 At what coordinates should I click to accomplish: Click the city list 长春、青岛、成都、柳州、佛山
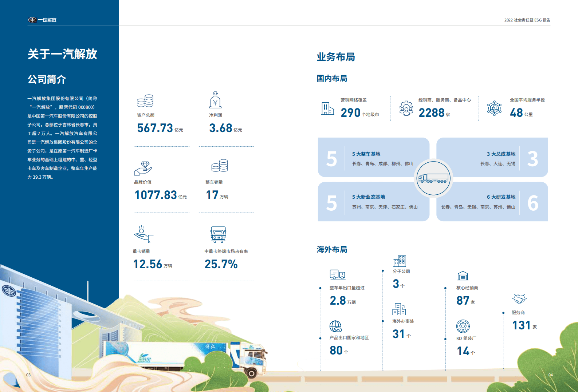click(x=383, y=164)
